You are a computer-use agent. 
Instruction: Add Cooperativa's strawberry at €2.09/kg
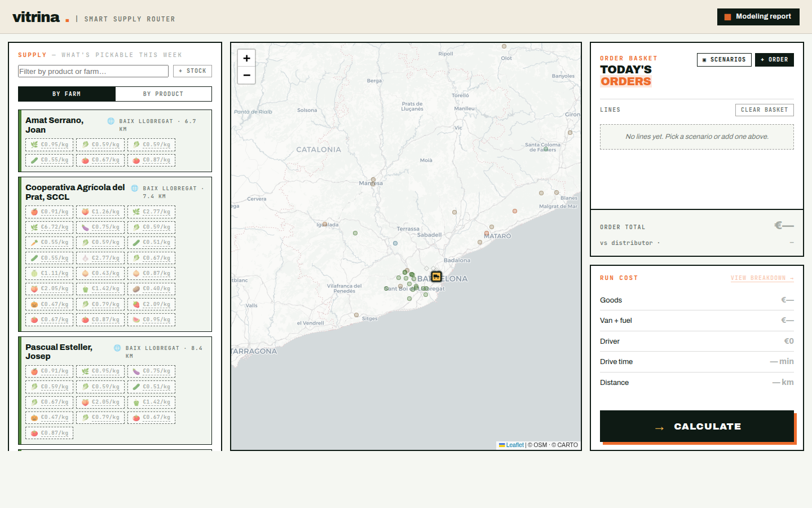click(x=151, y=304)
